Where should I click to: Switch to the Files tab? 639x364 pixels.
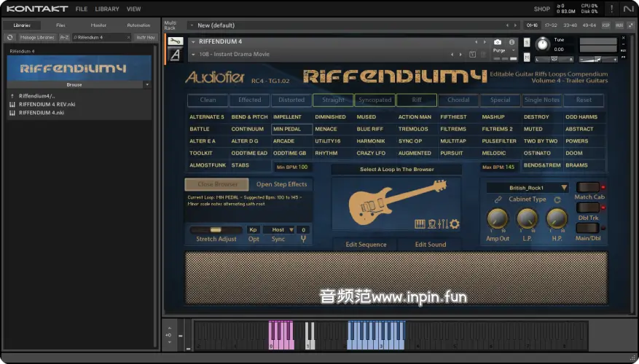click(x=60, y=25)
